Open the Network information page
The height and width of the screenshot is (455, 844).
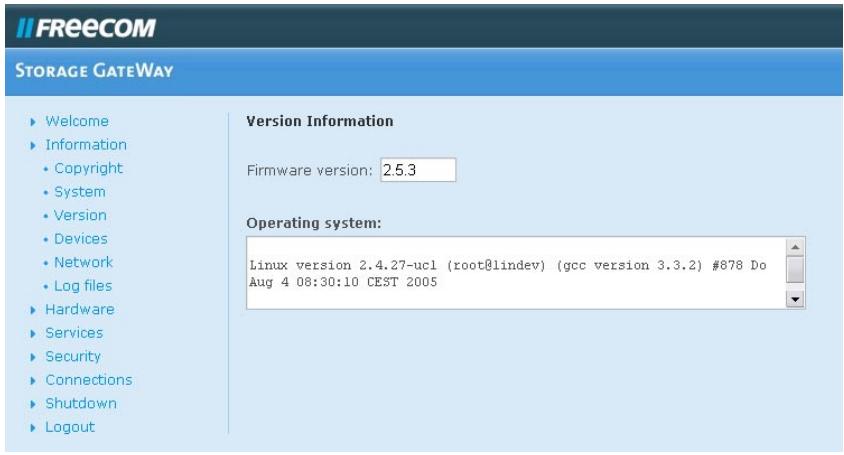tap(83, 262)
